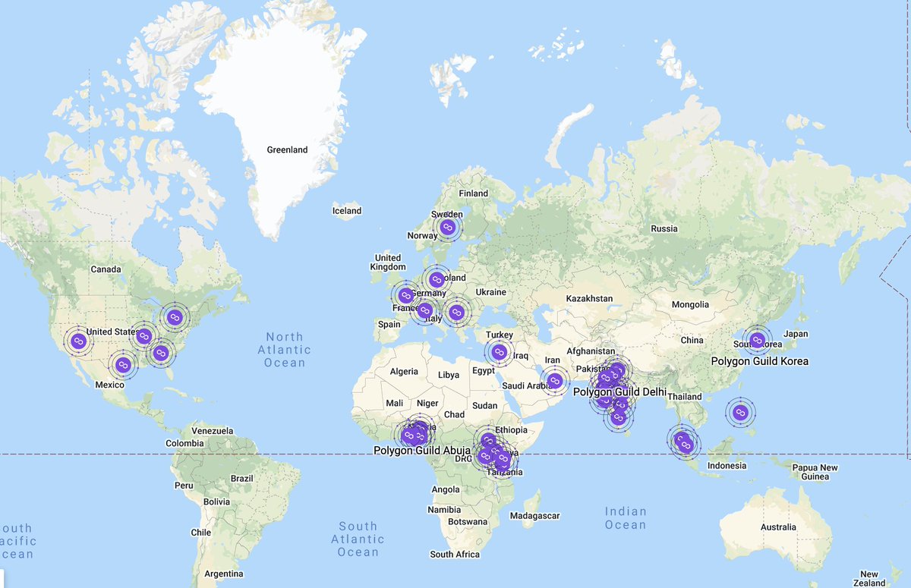This screenshot has width=911, height=588.
Task: Click the United Kingdom label
Action: point(388,263)
